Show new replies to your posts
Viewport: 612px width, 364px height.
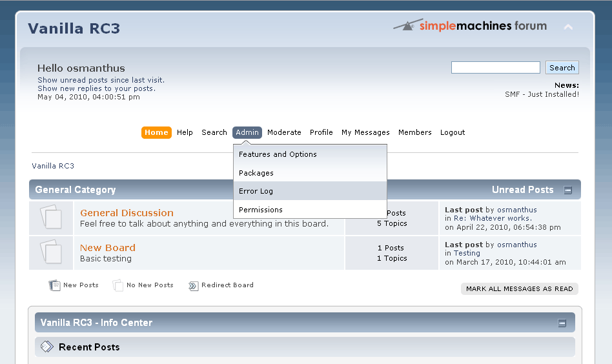coord(96,88)
